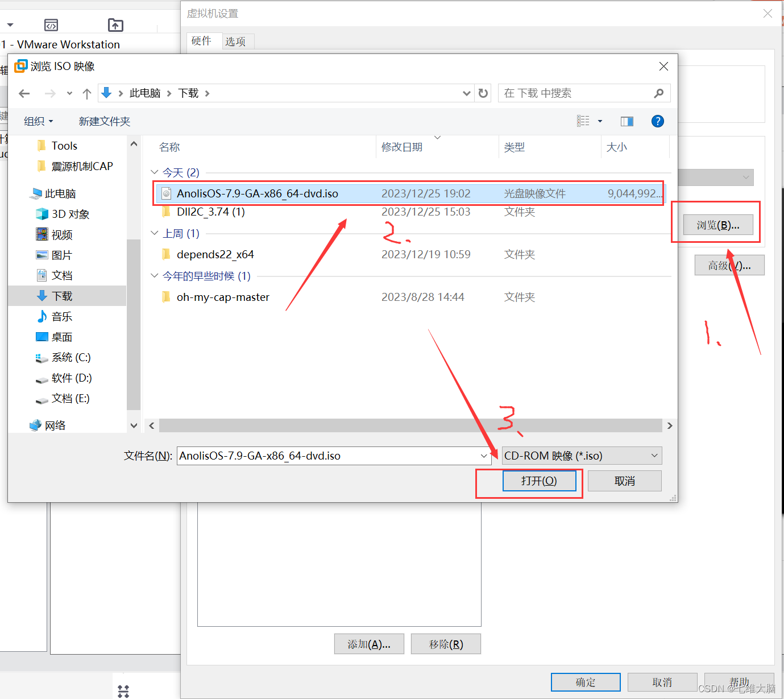
Task: Click 添加(A)... in 虚拟机设置
Action: [x=369, y=644]
